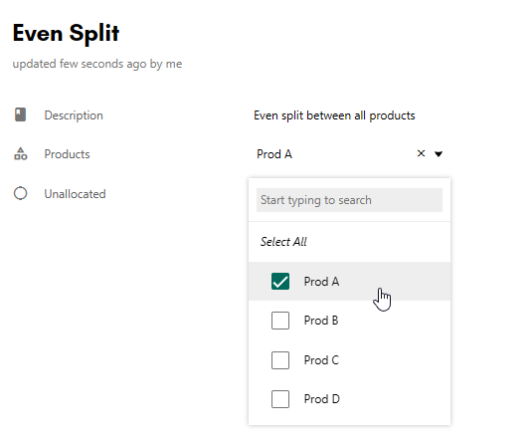The image size is (532, 438).
Task: Select the Prod D list label
Action: 322,399
